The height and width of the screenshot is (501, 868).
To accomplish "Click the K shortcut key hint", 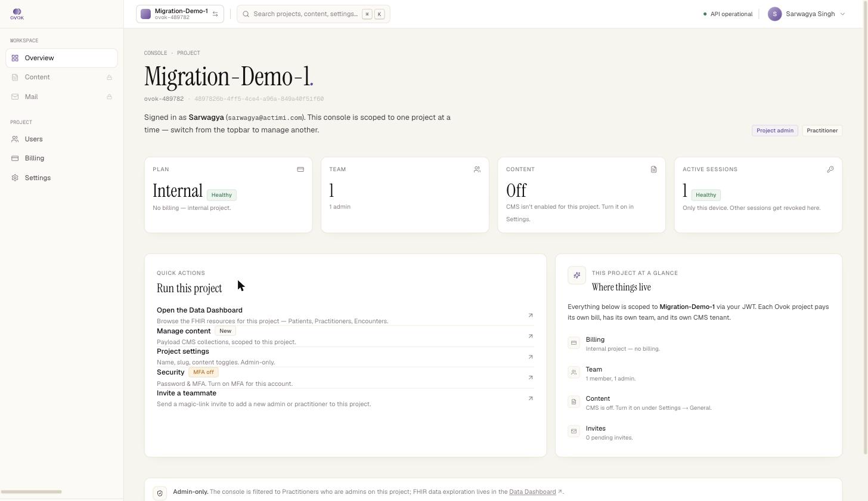I will pos(379,14).
